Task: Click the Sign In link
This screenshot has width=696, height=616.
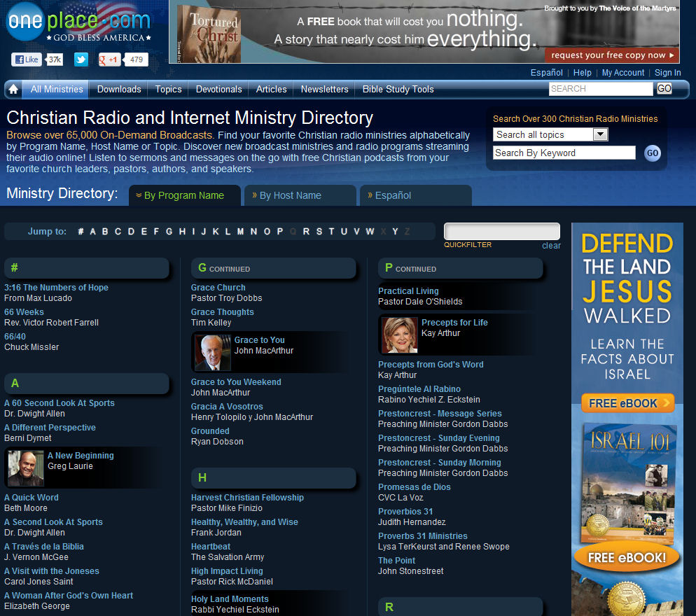Action: click(667, 73)
